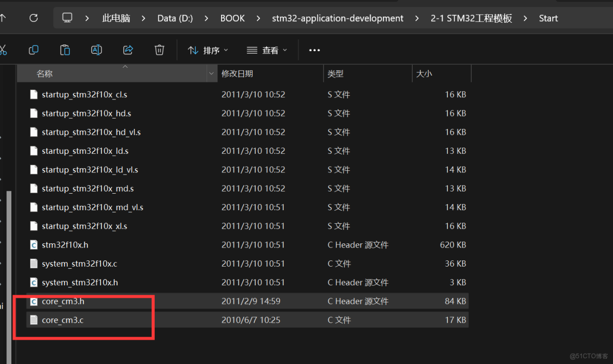
Task: Navigate to BOOK folder breadcrumb
Action: pos(232,18)
